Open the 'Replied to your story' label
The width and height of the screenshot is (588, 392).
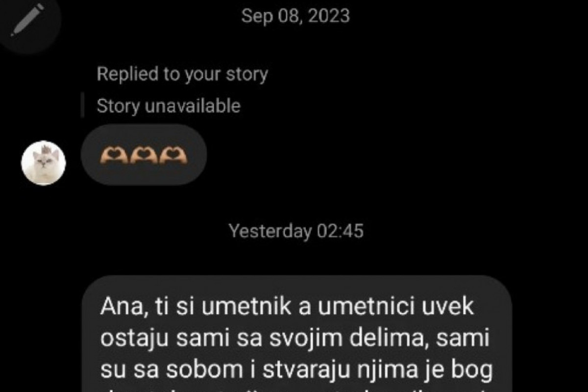click(182, 74)
